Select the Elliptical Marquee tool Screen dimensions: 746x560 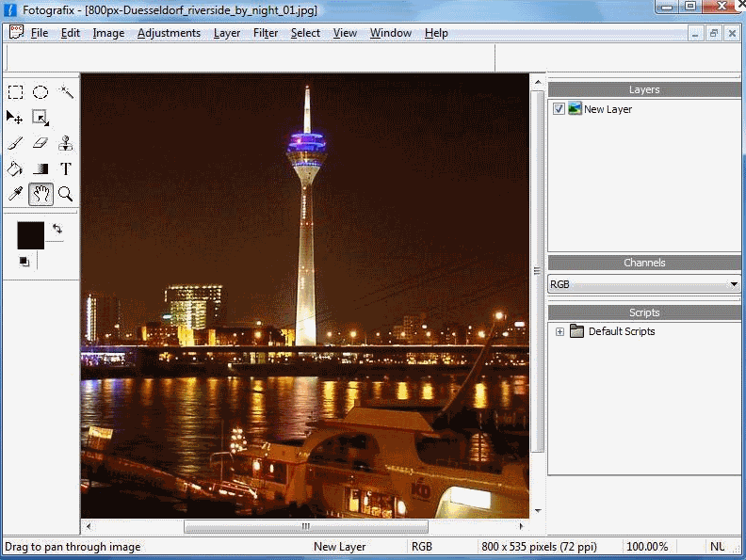click(x=41, y=92)
